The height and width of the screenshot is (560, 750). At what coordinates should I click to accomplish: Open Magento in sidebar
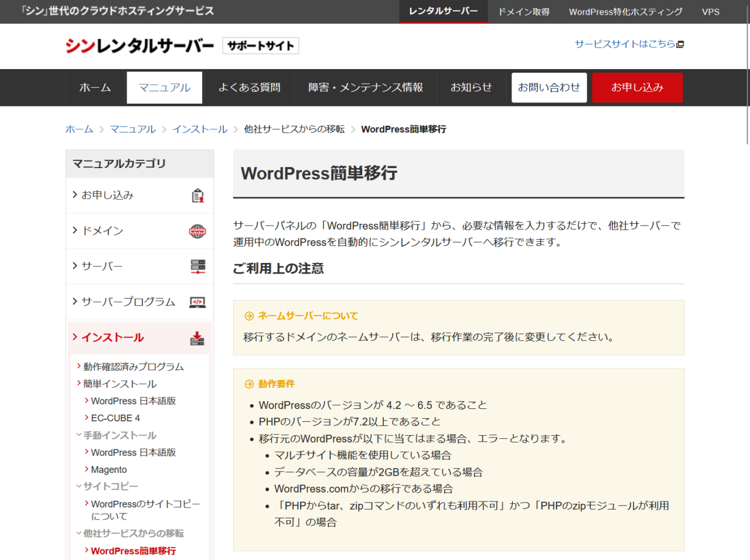pyautogui.click(x=109, y=470)
